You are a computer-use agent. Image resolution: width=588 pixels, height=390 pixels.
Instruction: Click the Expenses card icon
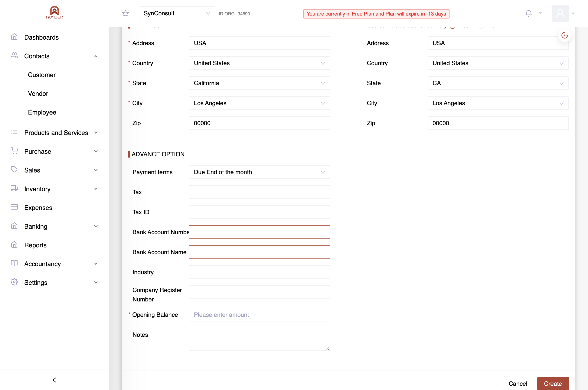click(14, 207)
